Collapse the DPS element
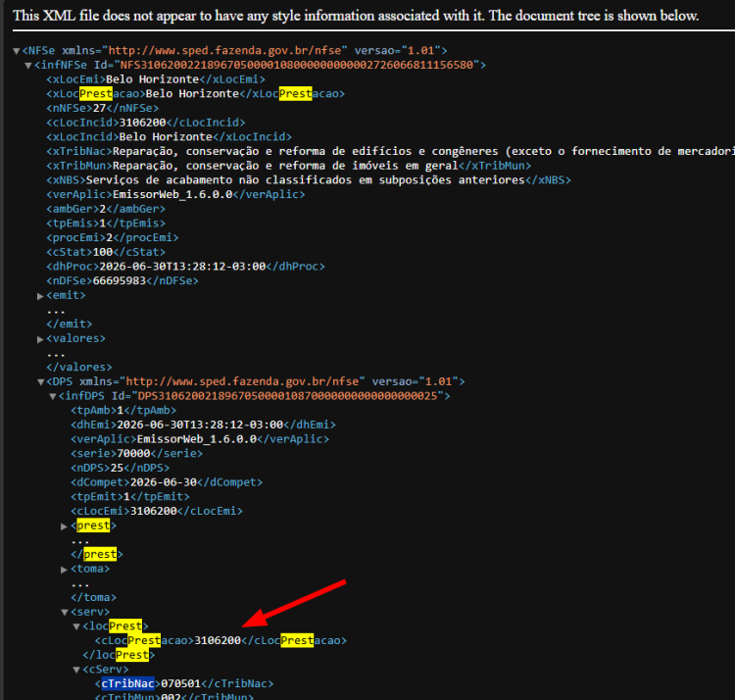735x700 pixels. tap(41, 382)
